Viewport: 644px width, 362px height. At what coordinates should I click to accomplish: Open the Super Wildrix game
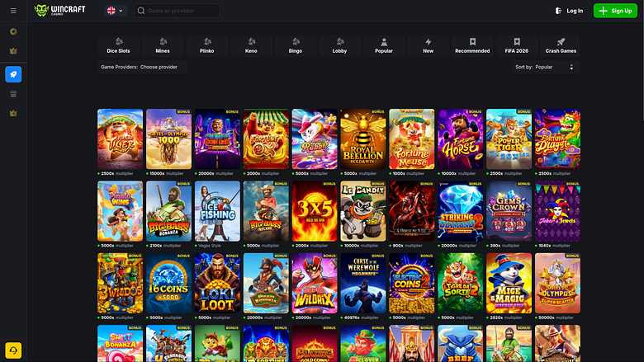click(x=315, y=284)
